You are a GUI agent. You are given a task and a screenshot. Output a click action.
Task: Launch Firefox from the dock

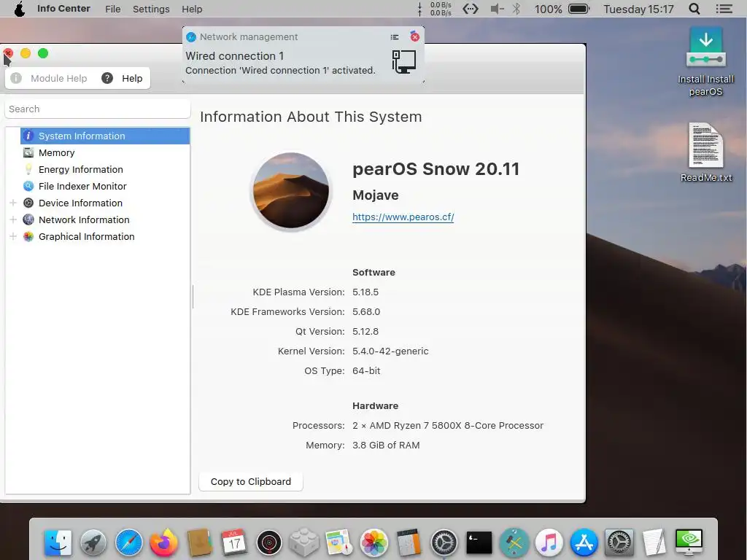[x=163, y=542]
